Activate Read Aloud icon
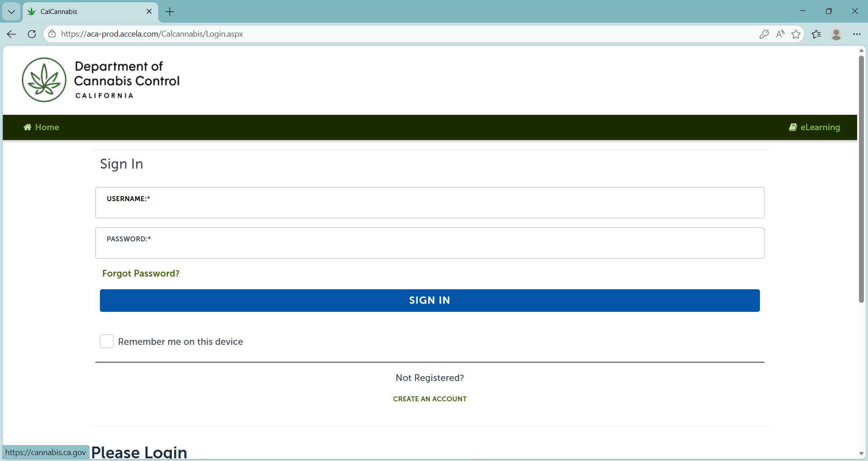This screenshot has width=868, height=461. coord(780,34)
